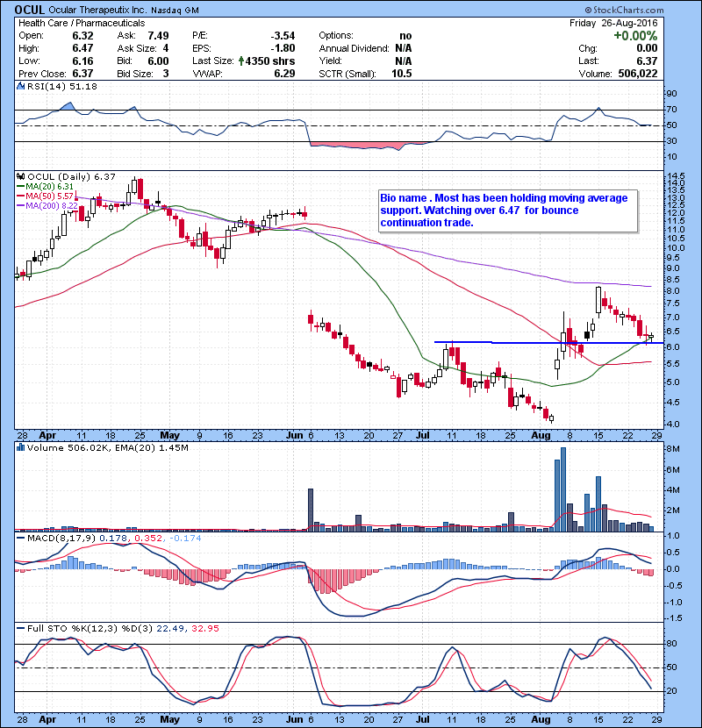
Task: Click the green MA(20) legend line marker
Action: 20,187
